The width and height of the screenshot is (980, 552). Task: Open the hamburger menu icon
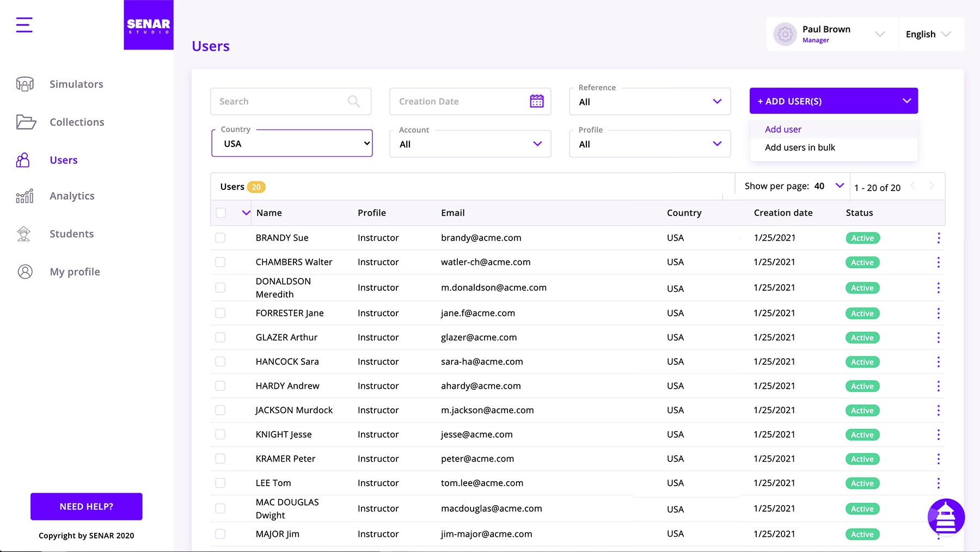click(x=24, y=25)
